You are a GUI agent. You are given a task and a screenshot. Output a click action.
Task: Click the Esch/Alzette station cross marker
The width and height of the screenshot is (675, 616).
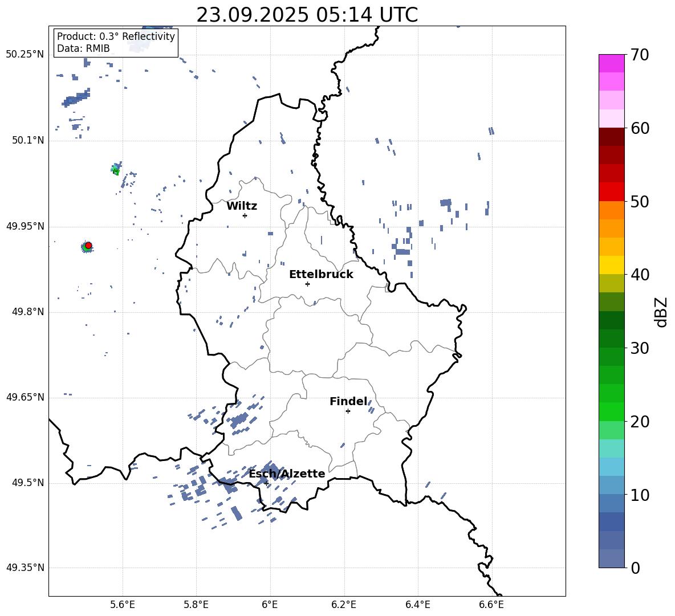(x=266, y=483)
